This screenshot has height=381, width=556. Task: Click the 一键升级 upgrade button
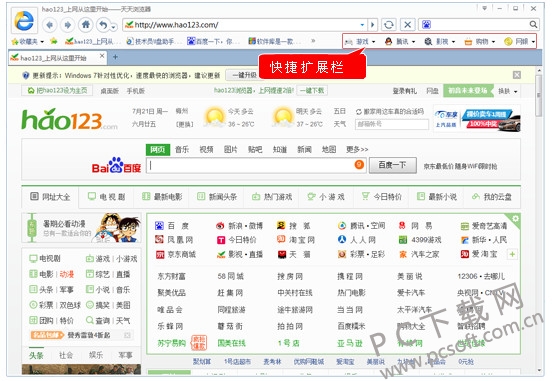point(244,75)
